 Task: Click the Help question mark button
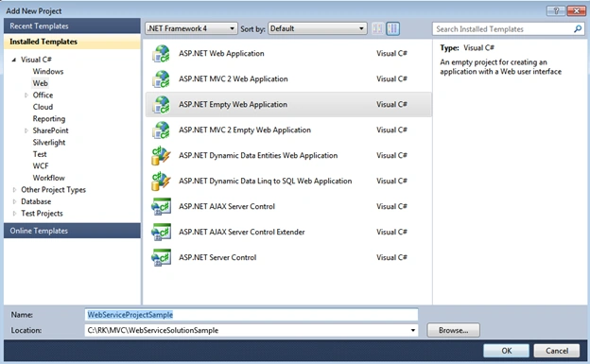click(556, 10)
